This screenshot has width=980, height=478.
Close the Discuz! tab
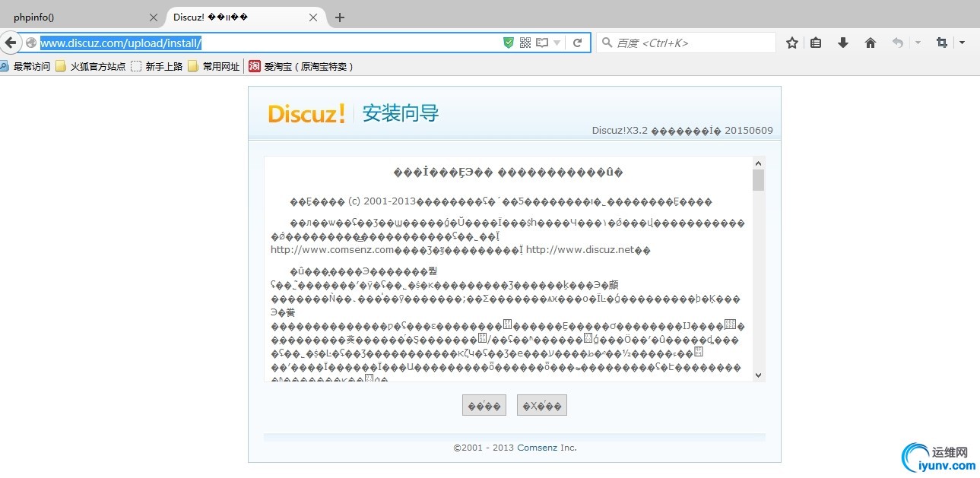[x=313, y=17]
